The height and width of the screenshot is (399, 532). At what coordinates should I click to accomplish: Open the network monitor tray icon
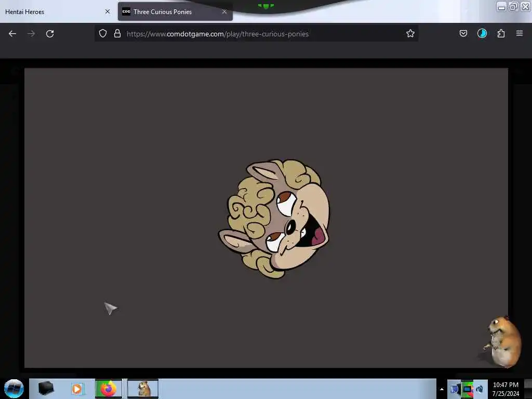click(467, 389)
